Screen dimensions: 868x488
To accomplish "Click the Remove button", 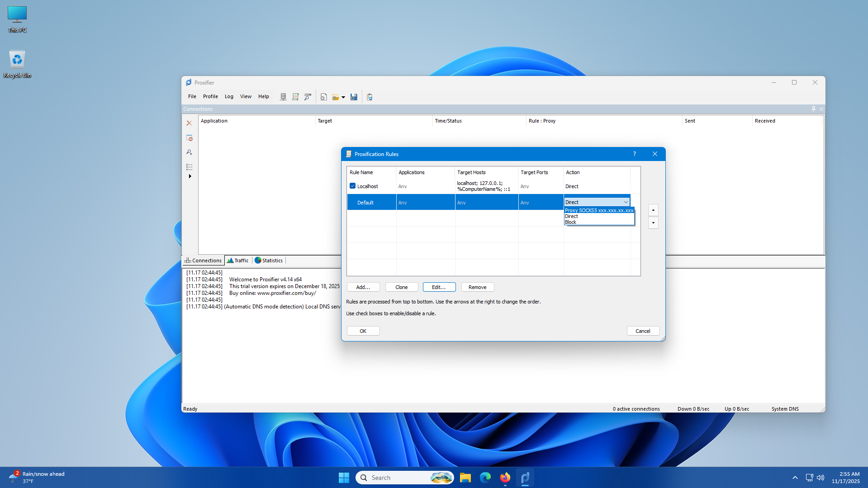I will [478, 287].
